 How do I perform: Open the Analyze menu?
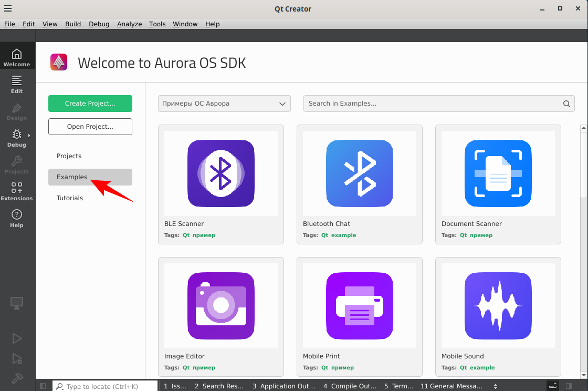point(129,24)
